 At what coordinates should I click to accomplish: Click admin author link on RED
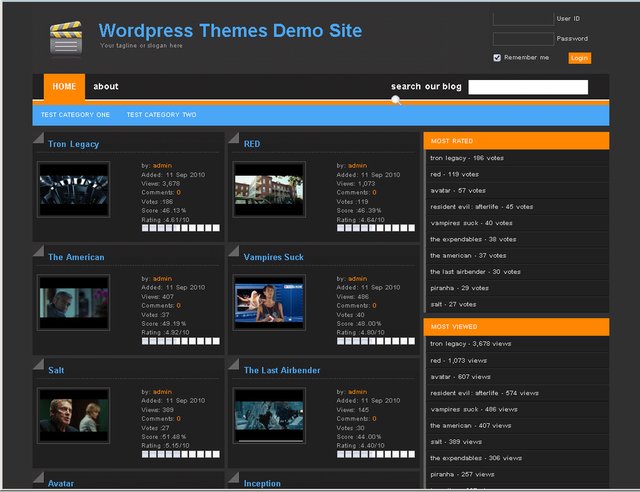(x=358, y=166)
